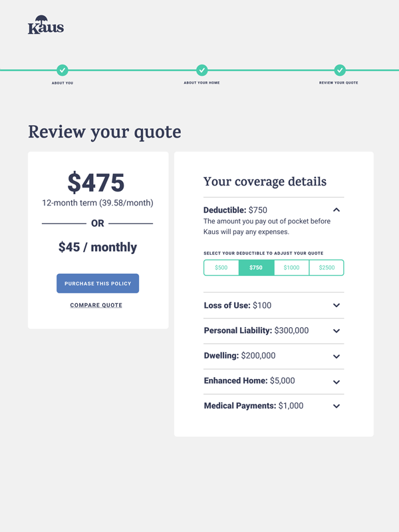Click the Medical Payments $1,000 row label
This screenshot has width=399, height=532.
pos(253,406)
